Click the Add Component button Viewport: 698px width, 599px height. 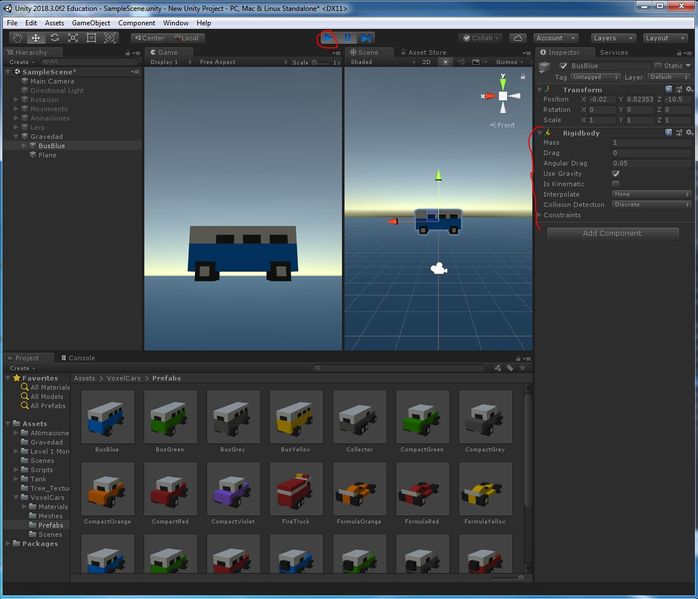point(613,233)
